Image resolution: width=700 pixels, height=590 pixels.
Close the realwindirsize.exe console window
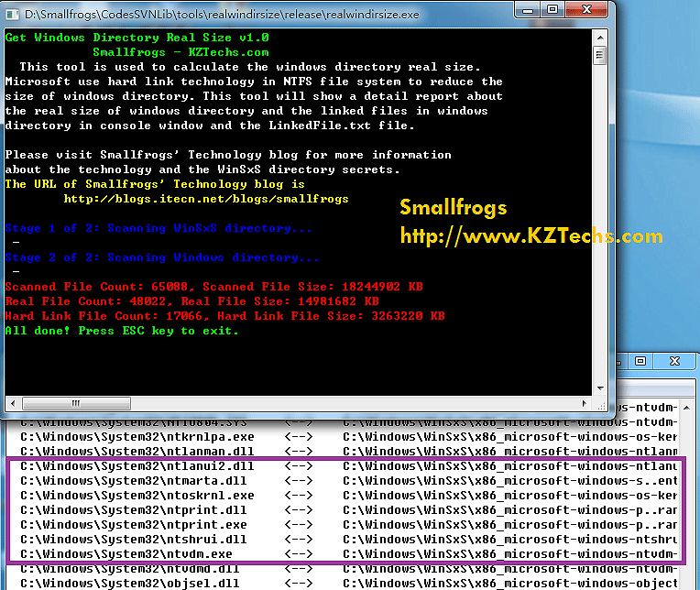point(588,12)
